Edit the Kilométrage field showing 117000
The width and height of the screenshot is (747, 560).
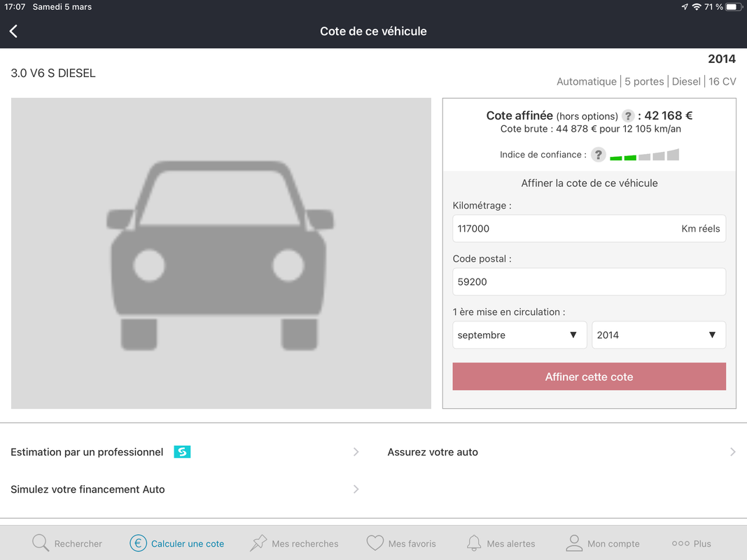pyautogui.click(x=589, y=229)
